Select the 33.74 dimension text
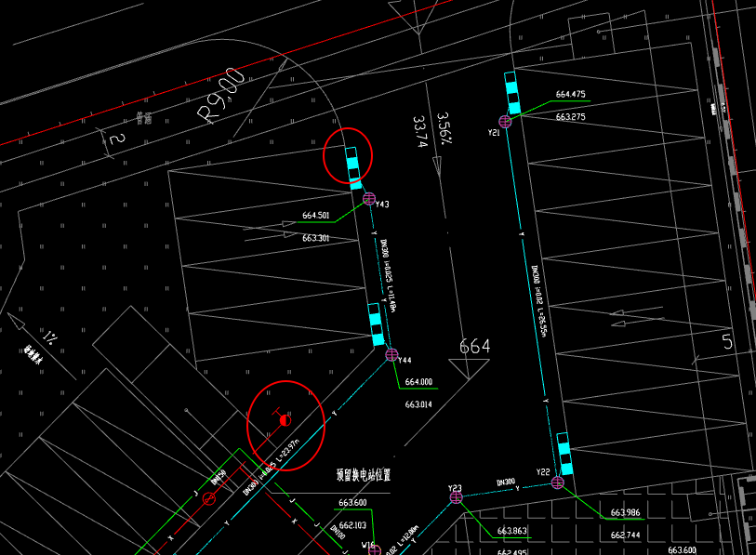 click(420, 131)
